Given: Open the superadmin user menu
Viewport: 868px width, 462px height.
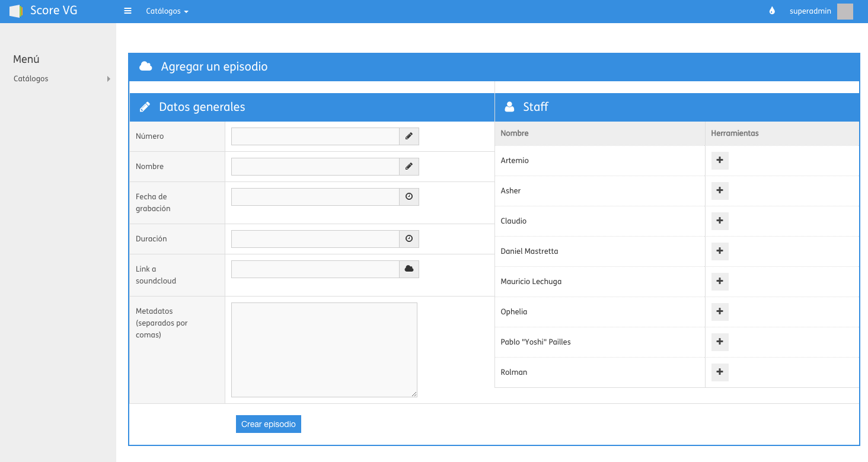Looking at the screenshot, I should pyautogui.click(x=810, y=11).
